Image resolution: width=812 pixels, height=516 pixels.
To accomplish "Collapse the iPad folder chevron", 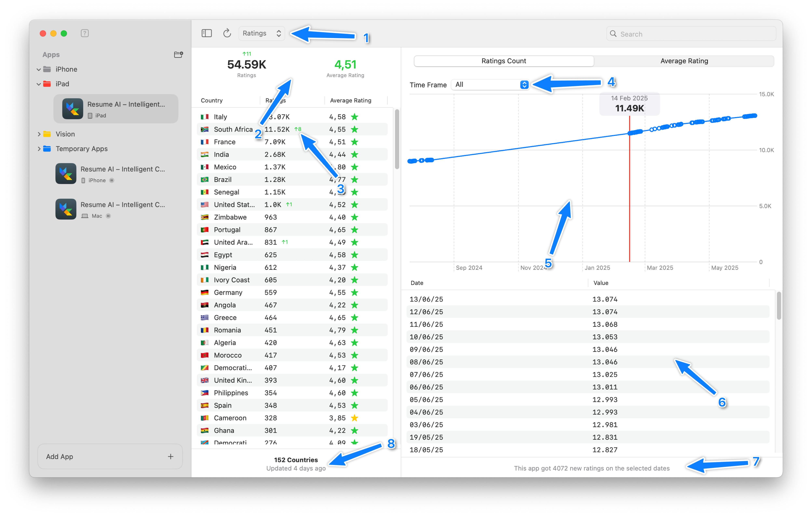I will [x=39, y=84].
